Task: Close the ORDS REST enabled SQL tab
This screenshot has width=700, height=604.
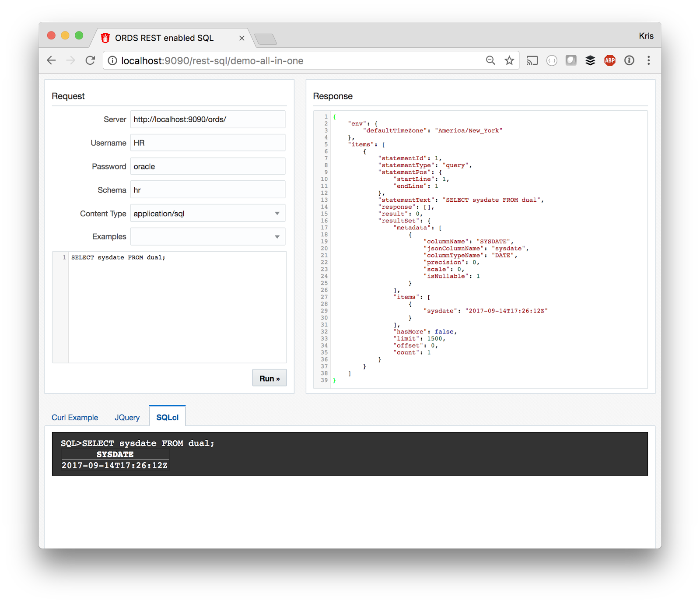Action: [241, 38]
